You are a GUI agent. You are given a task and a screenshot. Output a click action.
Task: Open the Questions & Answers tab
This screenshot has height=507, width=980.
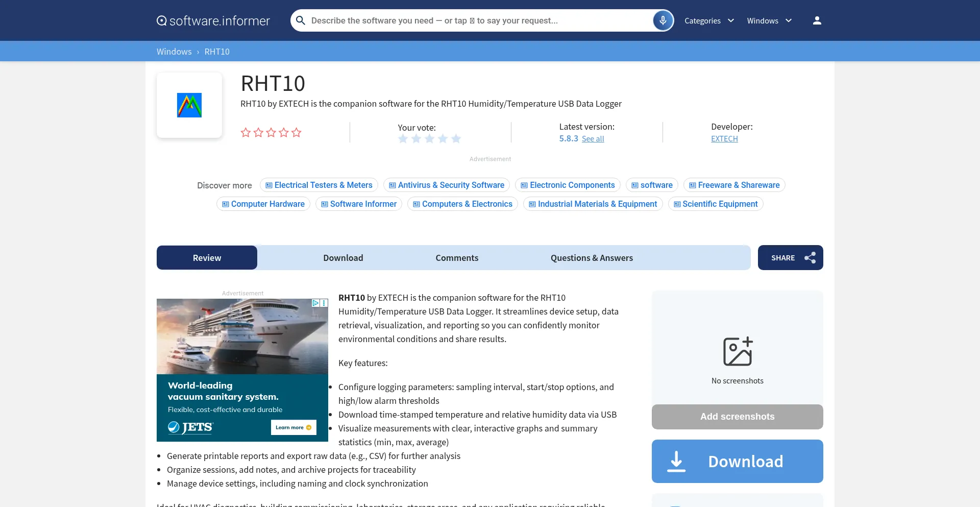(x=592, y=258)
